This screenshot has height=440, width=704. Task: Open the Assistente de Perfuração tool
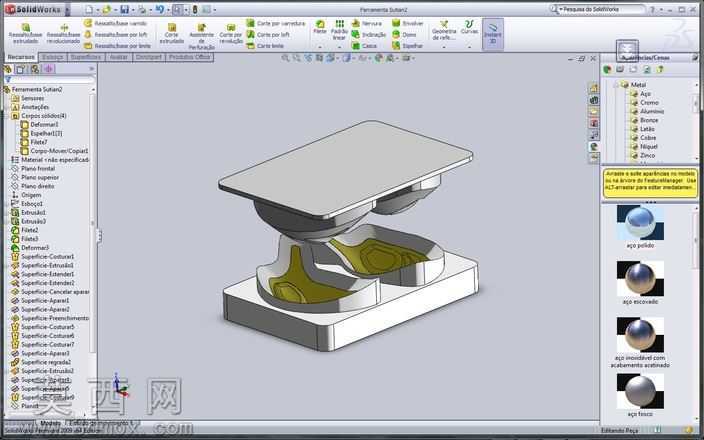click(x=202, y=36)
